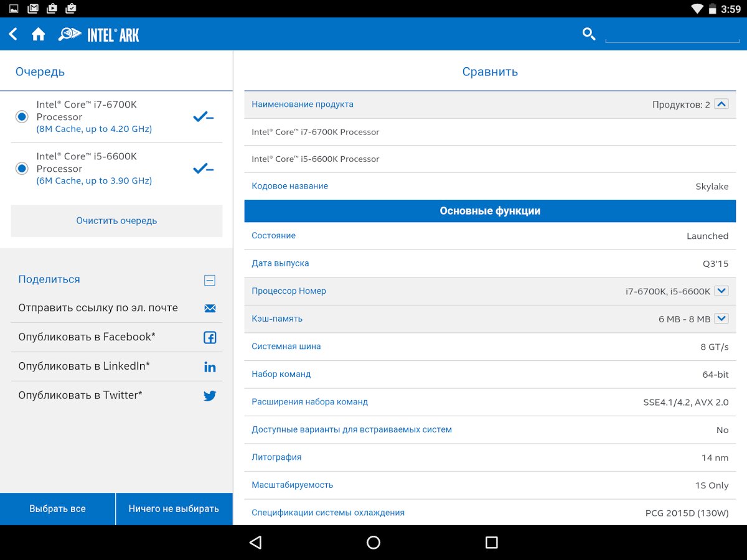Tap the Twitter bird icon
The width and height of the screenshot is (747, 560).
210,396
